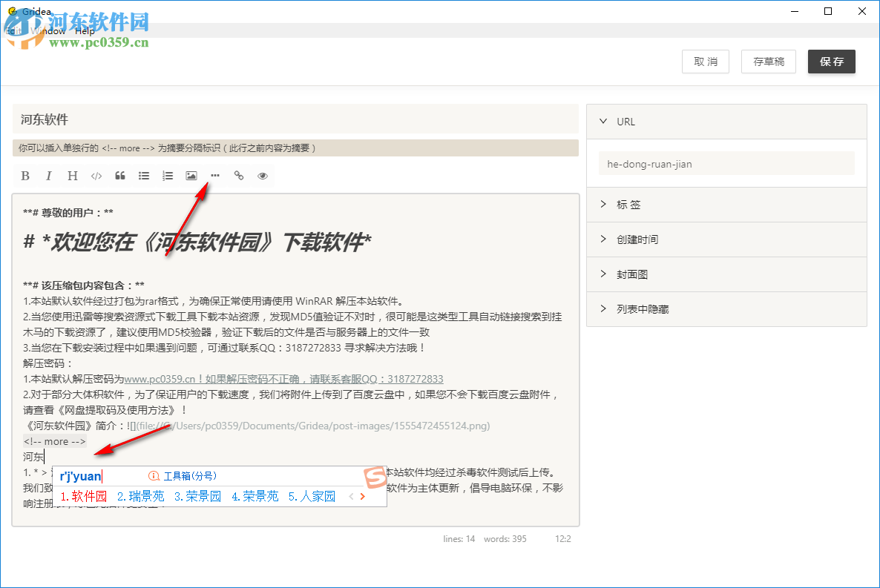Edit the post title field 河东软件
Screen dimensions: 880x588
click(x=295, y=119)
